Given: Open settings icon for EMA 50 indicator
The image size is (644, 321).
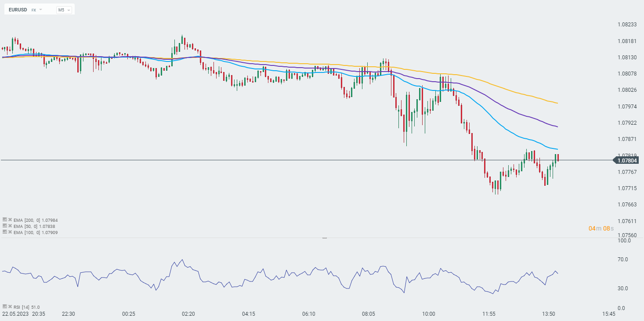Looking at the screenshot, I should pos(4,226).
